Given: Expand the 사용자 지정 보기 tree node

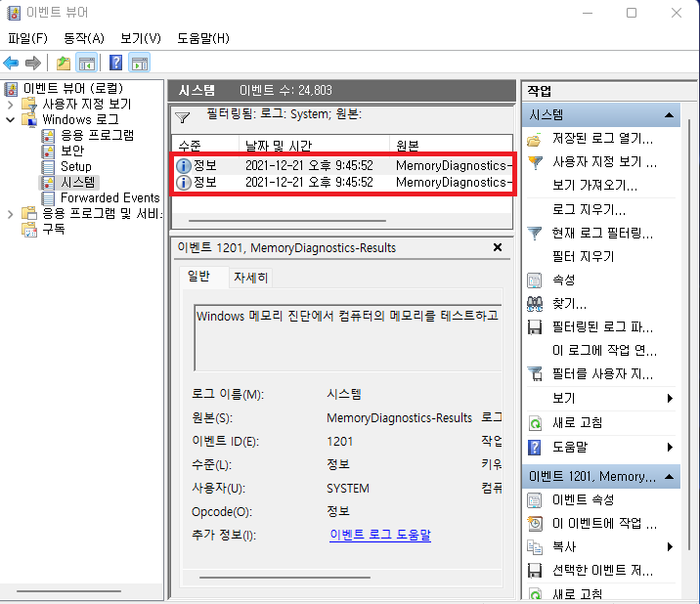Looking at the screenshot, I should tap(11, 105).
